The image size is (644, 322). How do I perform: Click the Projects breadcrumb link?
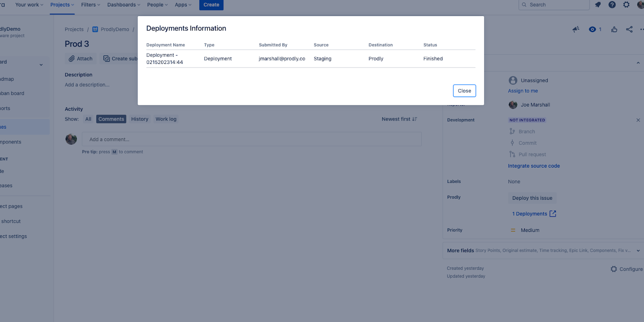tap(74, 29)
